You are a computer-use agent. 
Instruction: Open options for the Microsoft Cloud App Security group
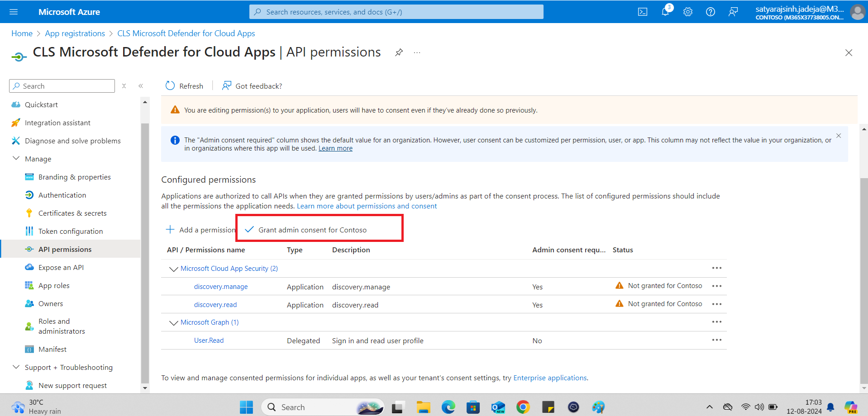(x=717, y=268)
